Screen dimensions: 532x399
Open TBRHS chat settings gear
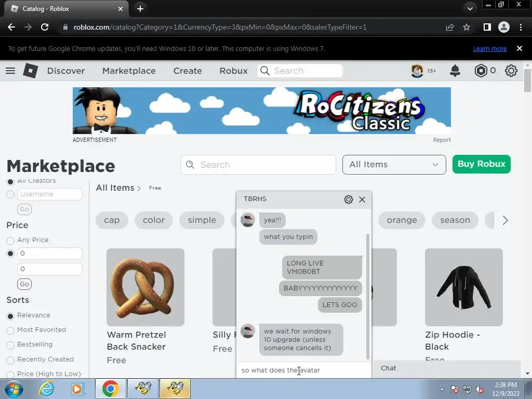coord(349,199)
